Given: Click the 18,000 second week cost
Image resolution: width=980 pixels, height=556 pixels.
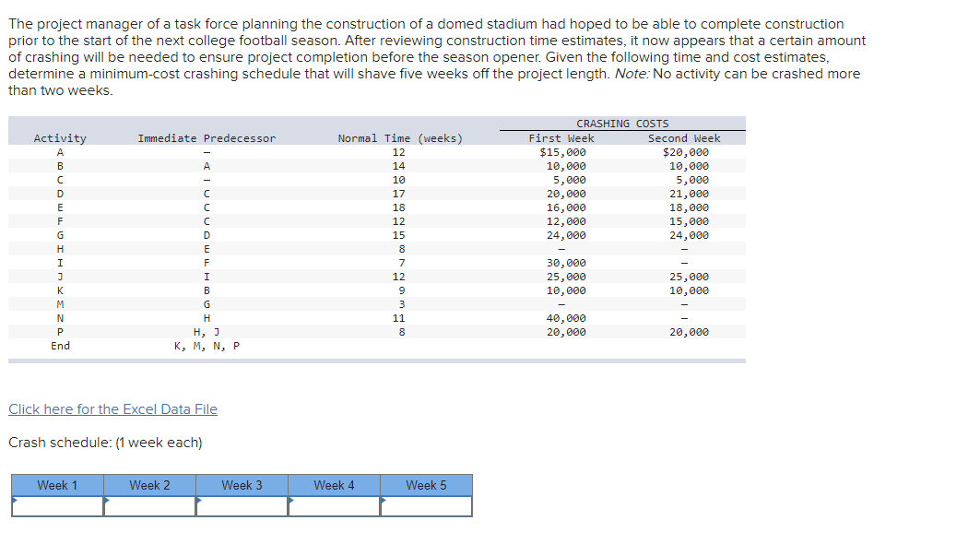Looking at the screenshot, I should [689, 207].
